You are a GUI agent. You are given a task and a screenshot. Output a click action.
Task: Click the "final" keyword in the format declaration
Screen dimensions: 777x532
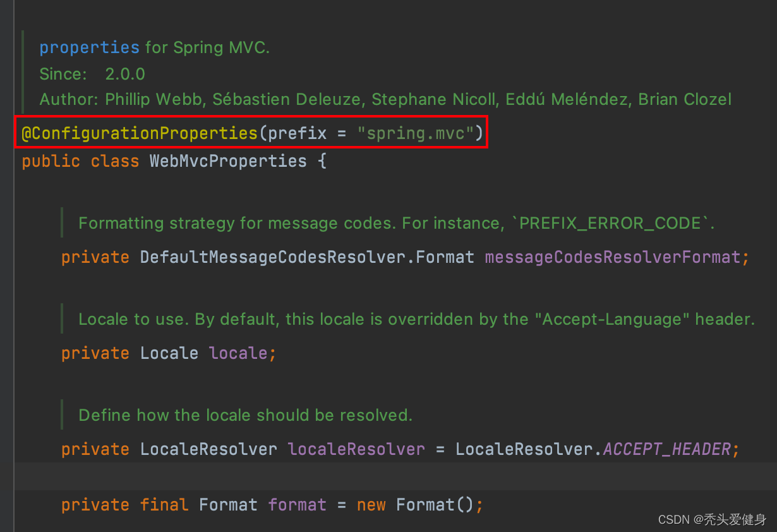coord(164,505)
